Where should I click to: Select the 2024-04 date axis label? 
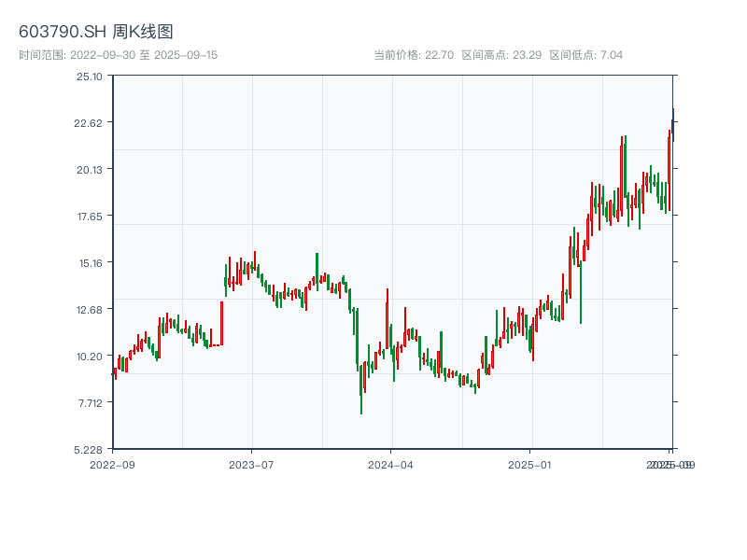coord(390,464)
